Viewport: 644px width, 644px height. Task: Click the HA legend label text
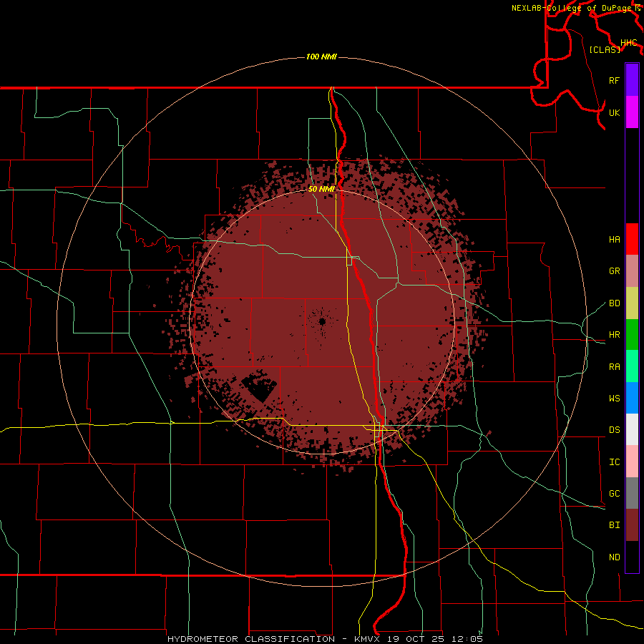pos(614,240)
